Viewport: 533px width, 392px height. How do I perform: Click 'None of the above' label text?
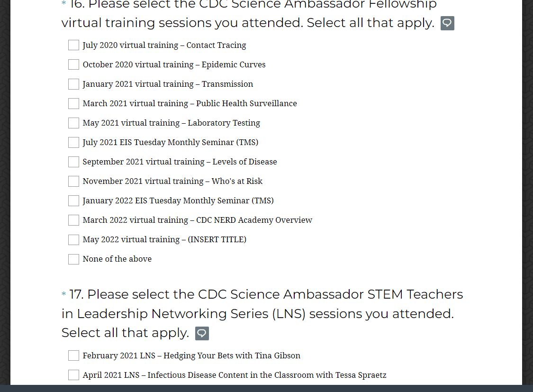pyautogui.click(x=117, y=259)
